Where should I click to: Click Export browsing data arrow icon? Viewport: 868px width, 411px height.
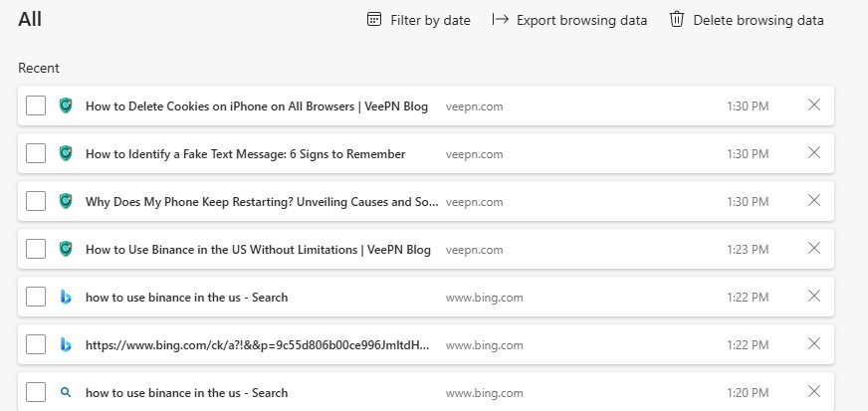(x=501, y=19)
